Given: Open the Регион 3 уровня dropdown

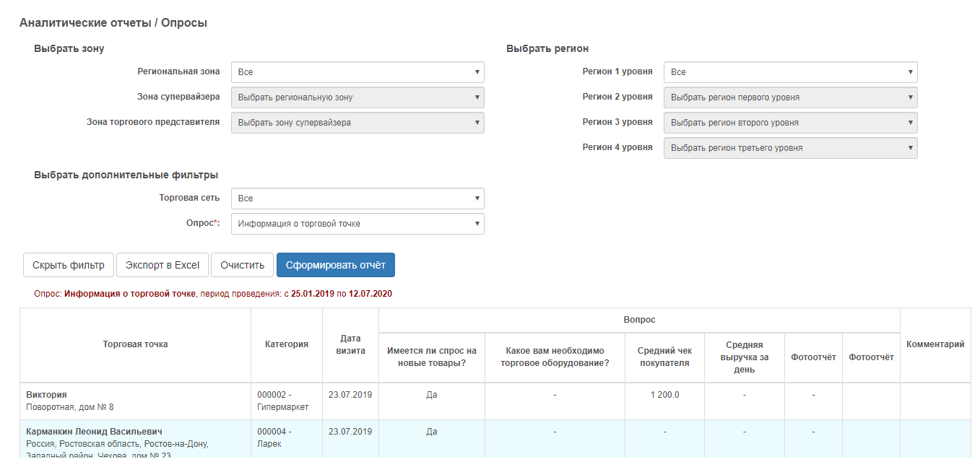Looking at the screenshot, I should click(x=790, y=123).
